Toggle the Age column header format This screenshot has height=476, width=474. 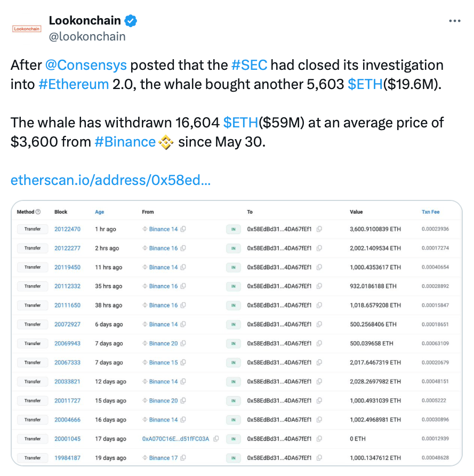click(x=100, y=212)
